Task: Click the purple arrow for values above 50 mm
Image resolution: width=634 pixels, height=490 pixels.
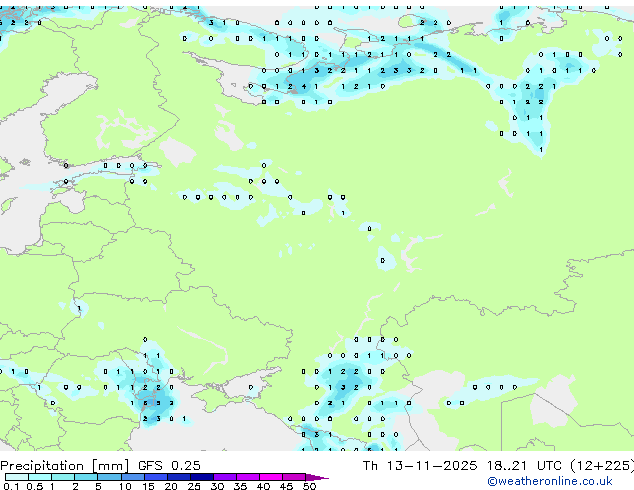Action: (317, 477)
